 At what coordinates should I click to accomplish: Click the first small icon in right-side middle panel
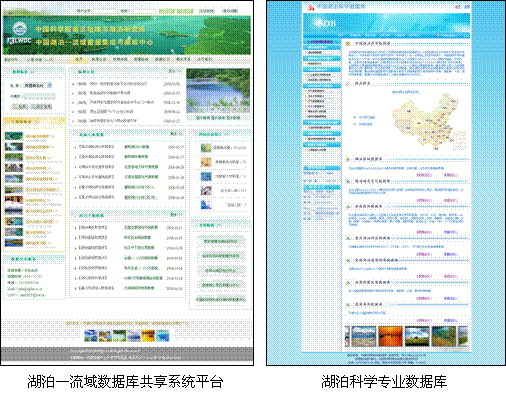tap(206, 148)
